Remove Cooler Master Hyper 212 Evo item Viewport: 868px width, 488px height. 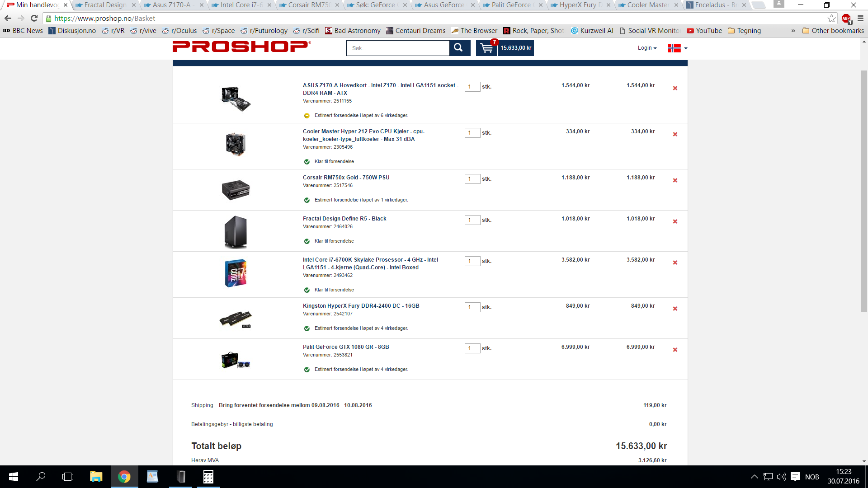(x=675, y=134)
